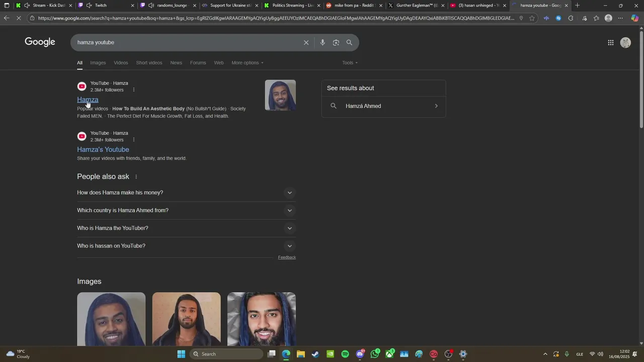Open Google account profile avatar

pos(625,43)
